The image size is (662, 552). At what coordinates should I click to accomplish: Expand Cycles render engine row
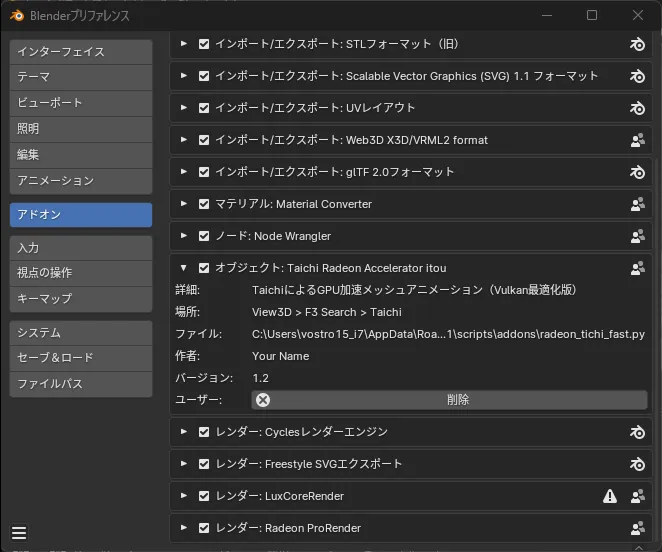184,432
